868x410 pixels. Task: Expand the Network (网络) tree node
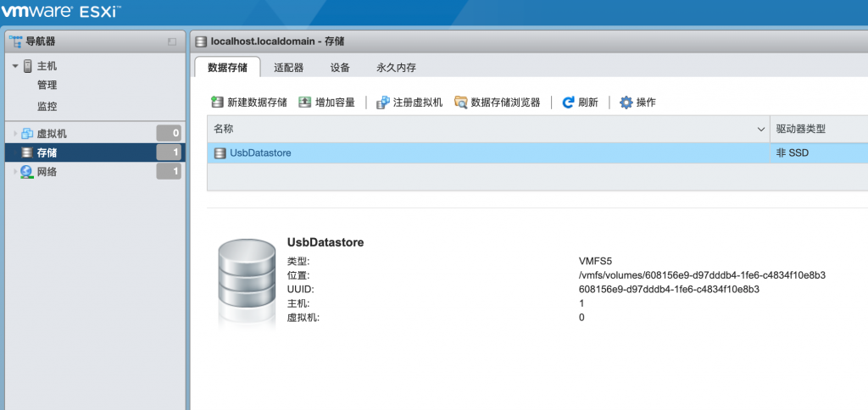pos(15,172)
